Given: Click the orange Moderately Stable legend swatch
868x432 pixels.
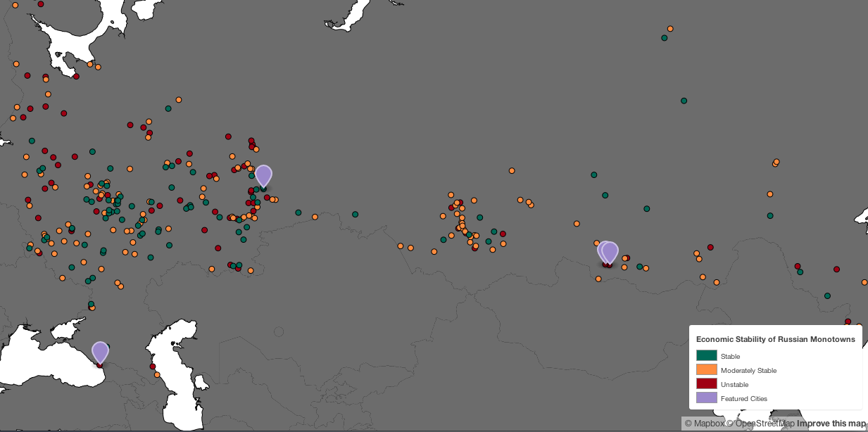Looking at the screenshot, I should (x=707, y=369).
